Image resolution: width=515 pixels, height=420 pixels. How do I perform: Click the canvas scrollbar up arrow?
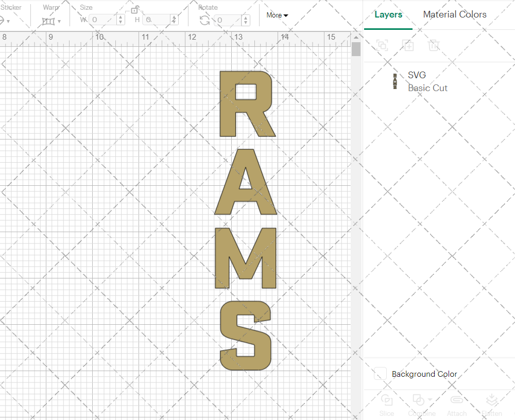click(356, 37)
